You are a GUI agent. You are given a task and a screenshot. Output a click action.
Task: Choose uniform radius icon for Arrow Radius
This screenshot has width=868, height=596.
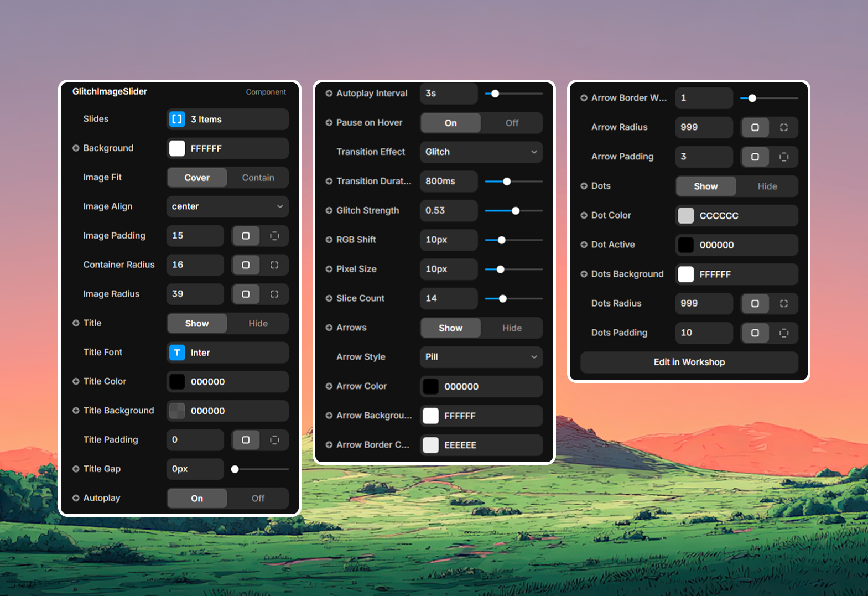coord(755,127)
